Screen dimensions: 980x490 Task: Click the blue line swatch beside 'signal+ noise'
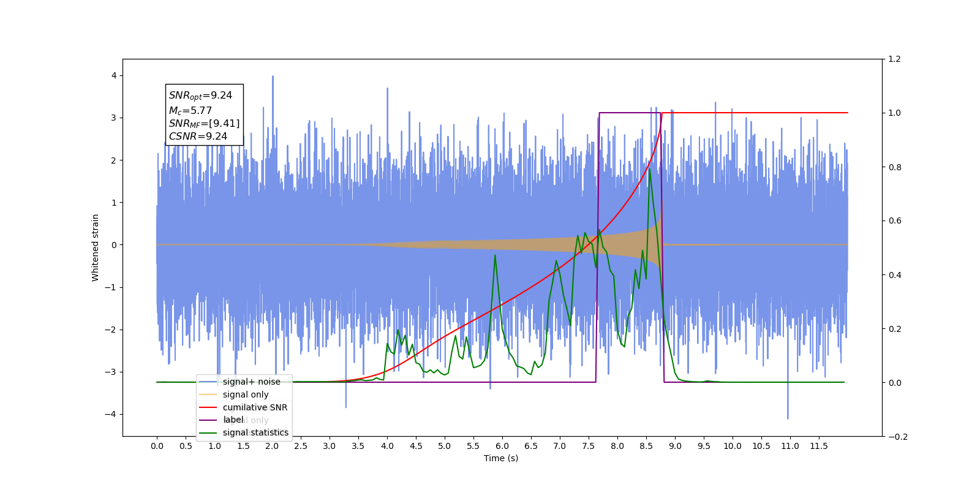click(208, 382)
